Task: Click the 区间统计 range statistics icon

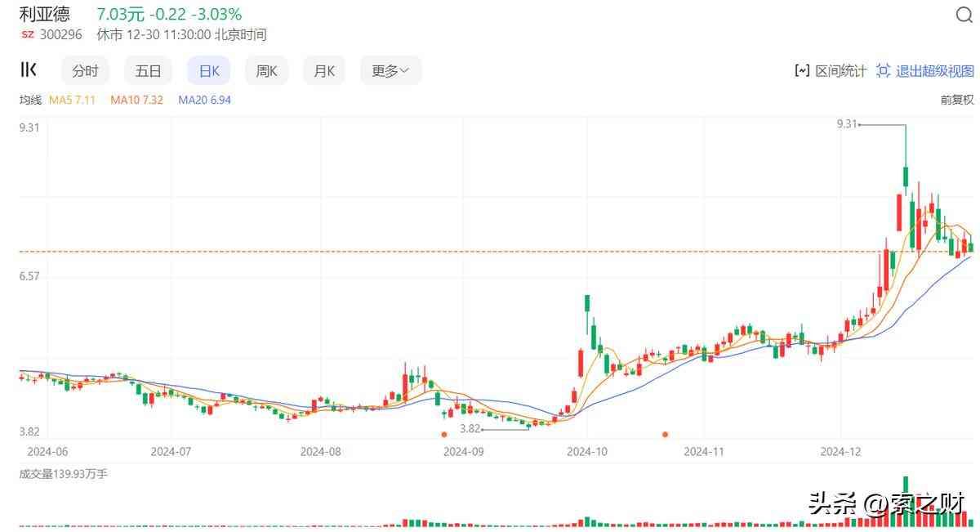Action: pyautogui.click(x=801, y=71)
